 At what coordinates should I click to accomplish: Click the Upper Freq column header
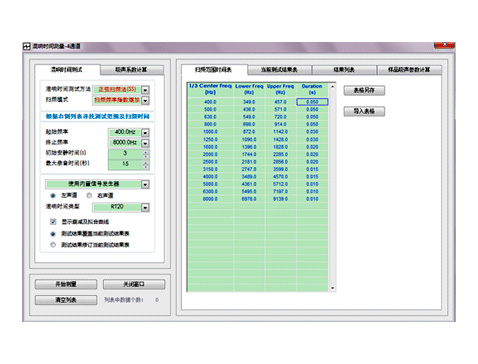pyautogui.click(x=280, y=89)
